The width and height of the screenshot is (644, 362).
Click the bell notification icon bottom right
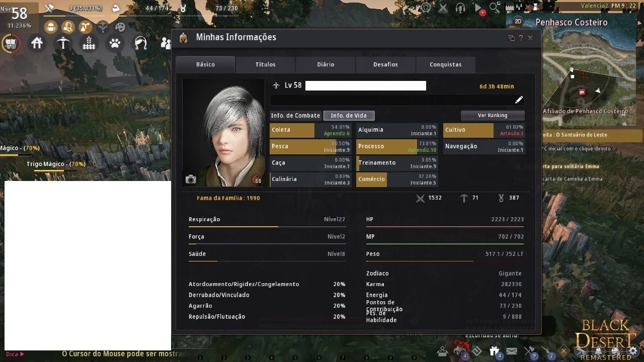599,351
